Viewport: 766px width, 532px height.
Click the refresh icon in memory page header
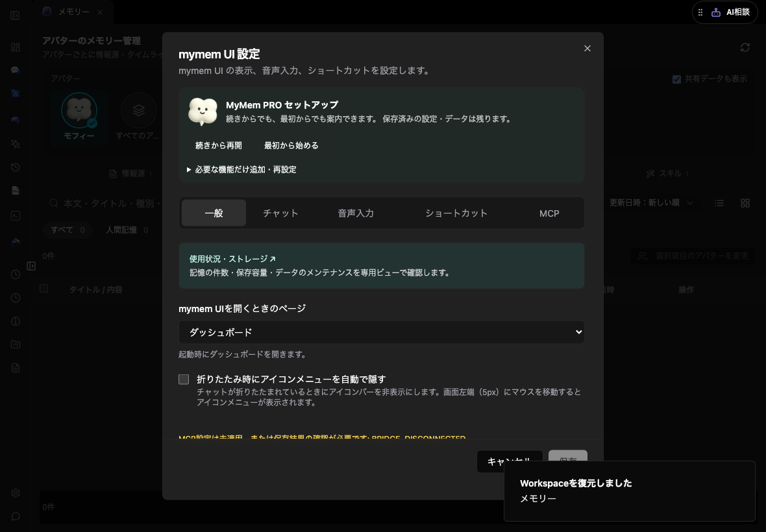click(x=745, y=47)
